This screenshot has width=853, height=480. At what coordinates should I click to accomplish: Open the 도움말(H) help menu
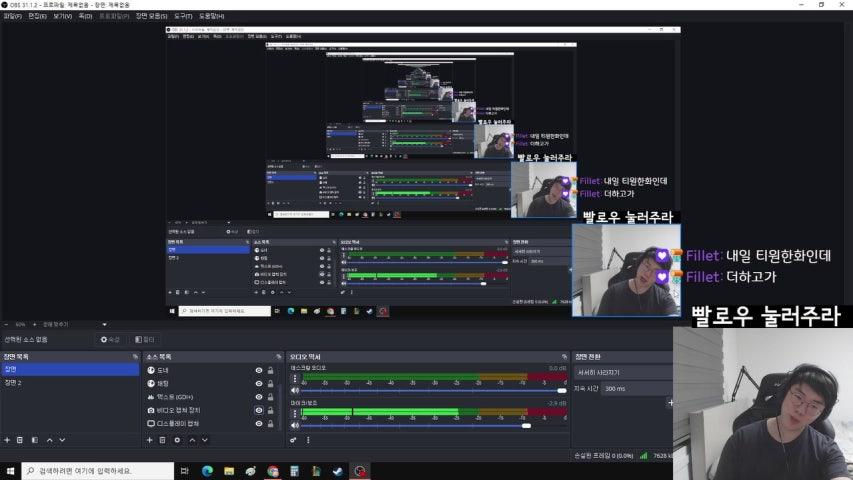(212, 16)
